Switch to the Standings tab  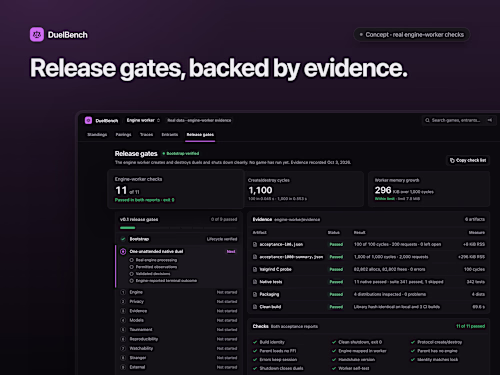coord(97,135)
